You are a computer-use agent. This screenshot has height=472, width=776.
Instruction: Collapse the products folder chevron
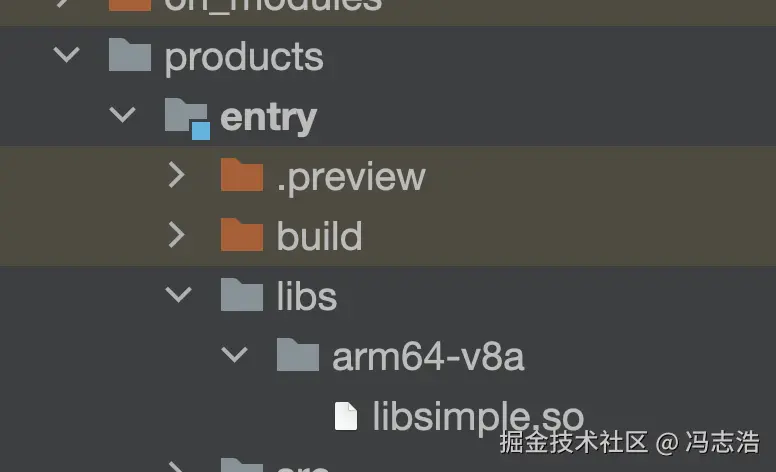66,54
